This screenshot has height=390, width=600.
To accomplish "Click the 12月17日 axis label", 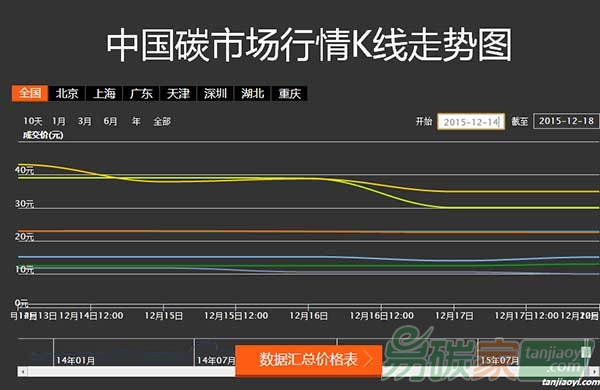I will point(454,316).
